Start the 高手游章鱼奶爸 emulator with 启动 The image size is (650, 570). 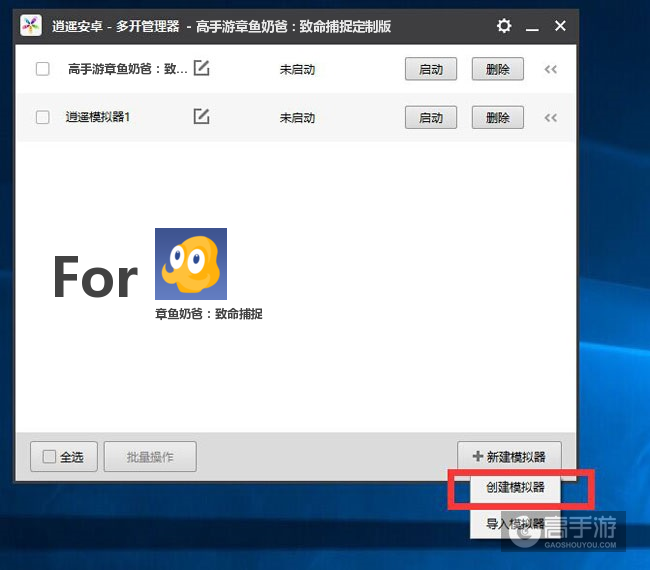pos(431,69)
